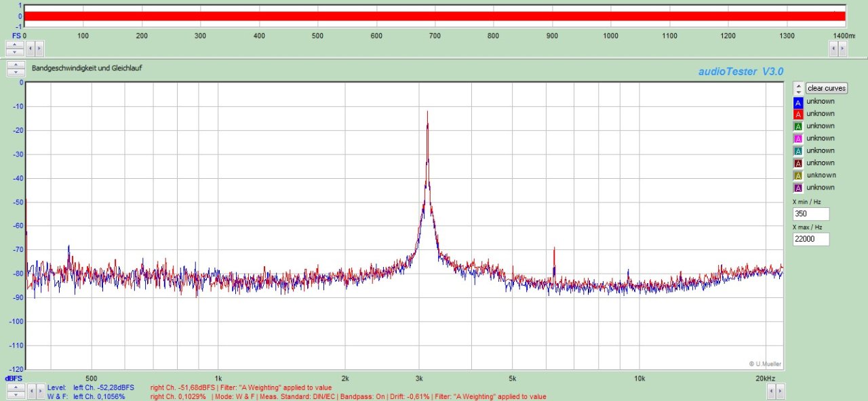
Task: Click down arrow beside Bandgeschwindigkeit und Gleichlauf
Action: point(16,72)
